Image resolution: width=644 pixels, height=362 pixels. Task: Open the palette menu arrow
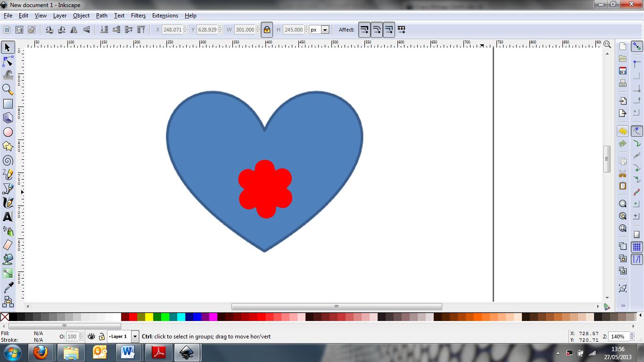(x=641, y=316)
